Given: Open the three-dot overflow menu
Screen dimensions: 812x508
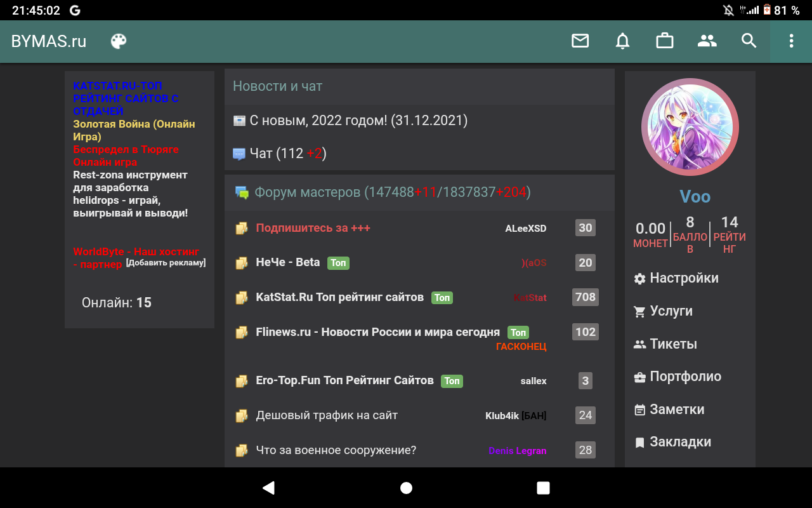Looking at the screenshot, I should pyautogui.click(x=791, y=41).
